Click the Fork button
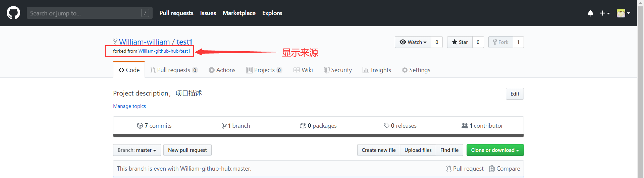 500,42
